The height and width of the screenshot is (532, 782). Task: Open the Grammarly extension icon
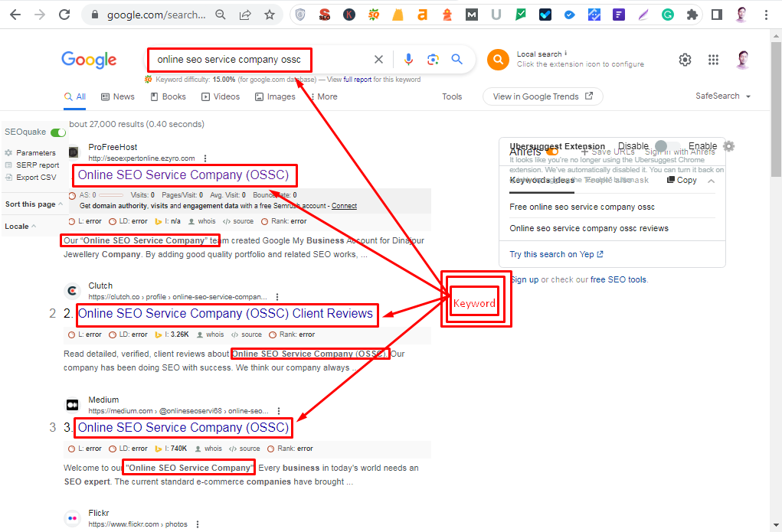click(x=668, y=15)
